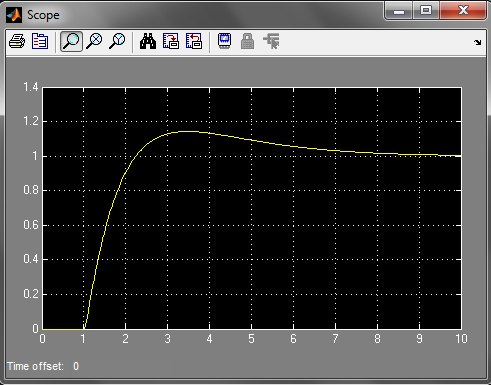Maximize the Scope window
491x385 pixels.
(426, 11)
